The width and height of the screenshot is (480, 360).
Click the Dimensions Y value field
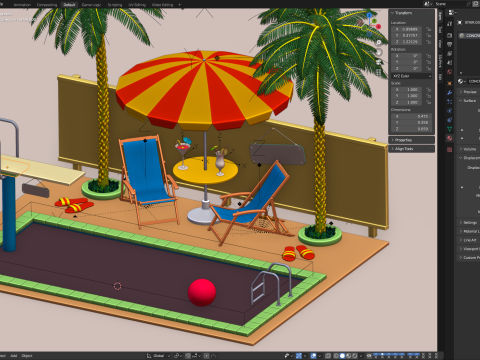click(412, 123)
